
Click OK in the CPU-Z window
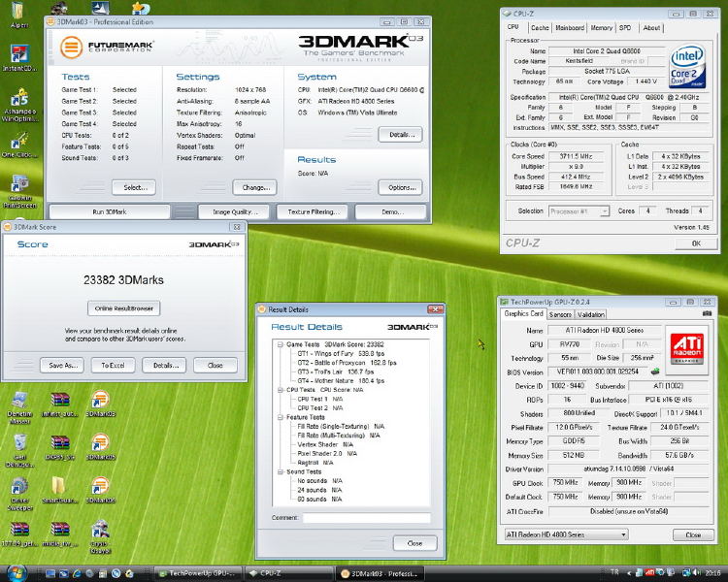pyautogui.click(x=695, y=243)
